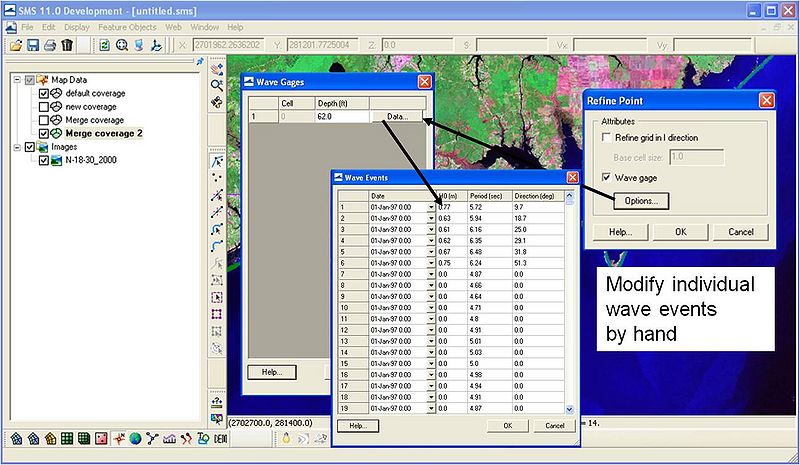Open the Mesh module icon
This screenshot has height=465, width=800.
pos(17,438)
